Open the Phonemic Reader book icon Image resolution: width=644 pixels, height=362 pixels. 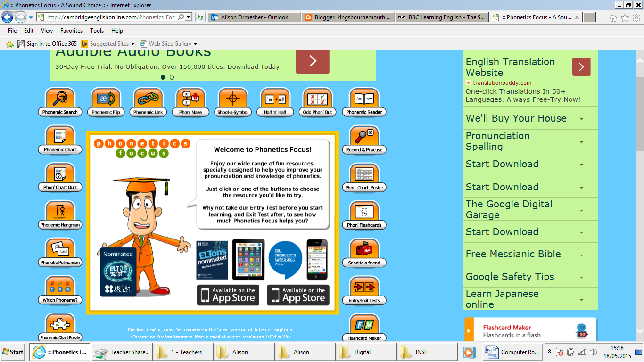tap(364, 102)
